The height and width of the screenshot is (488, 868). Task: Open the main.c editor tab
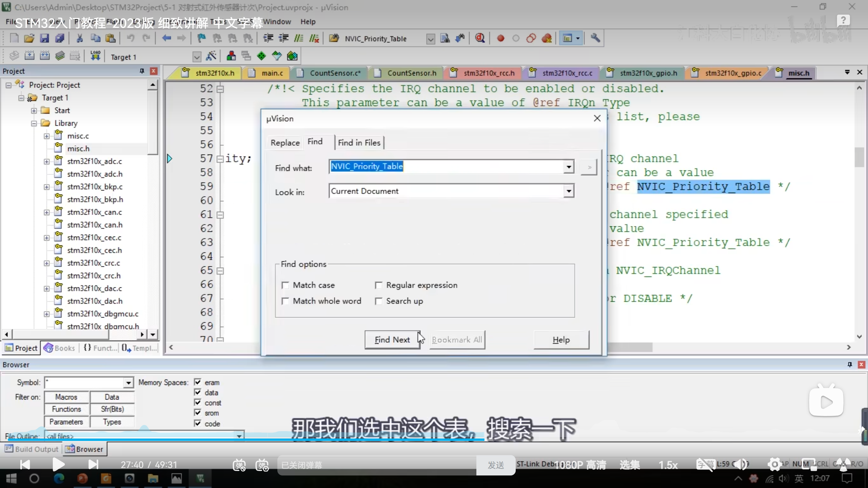click(272, 73)
